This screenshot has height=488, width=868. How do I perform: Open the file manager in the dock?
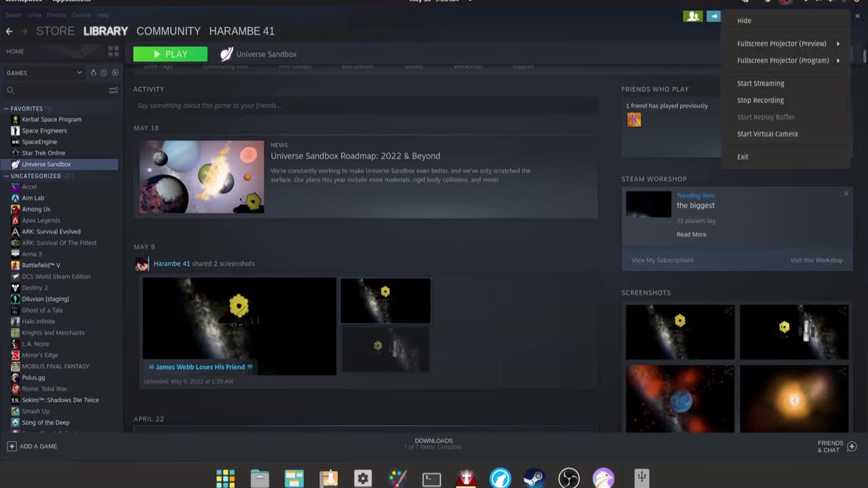point(260,479)
